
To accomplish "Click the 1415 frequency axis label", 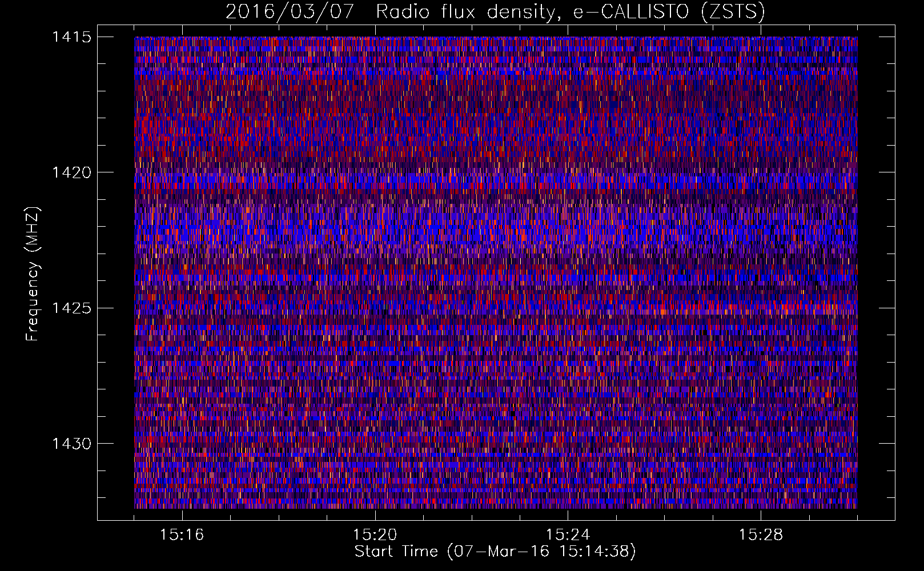I will [71, 37].
